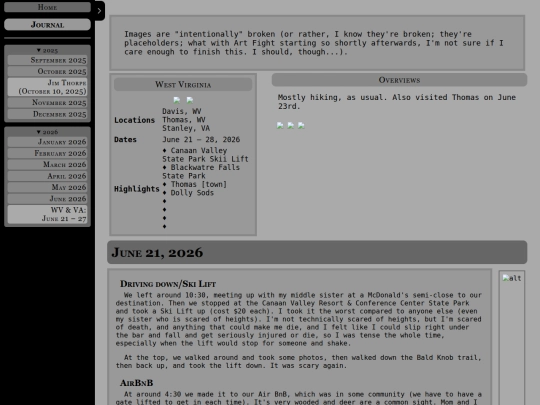Click 'Stanley, VA' location text

[186, 128]
